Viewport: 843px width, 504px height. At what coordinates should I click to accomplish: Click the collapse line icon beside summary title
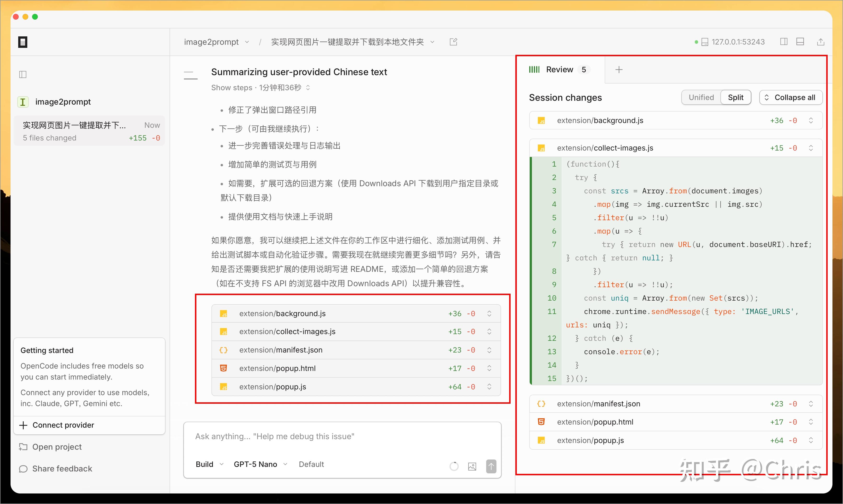191,75
